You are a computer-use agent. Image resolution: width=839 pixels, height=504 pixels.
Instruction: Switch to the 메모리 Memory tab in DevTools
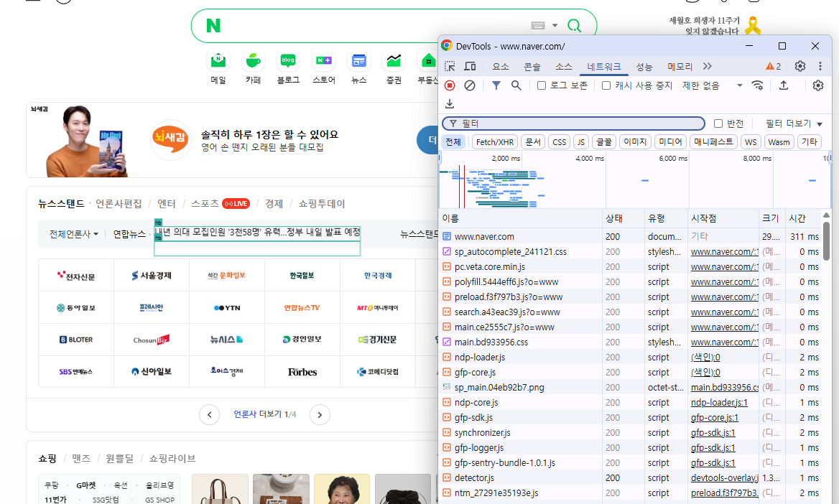tap(680, 66)
